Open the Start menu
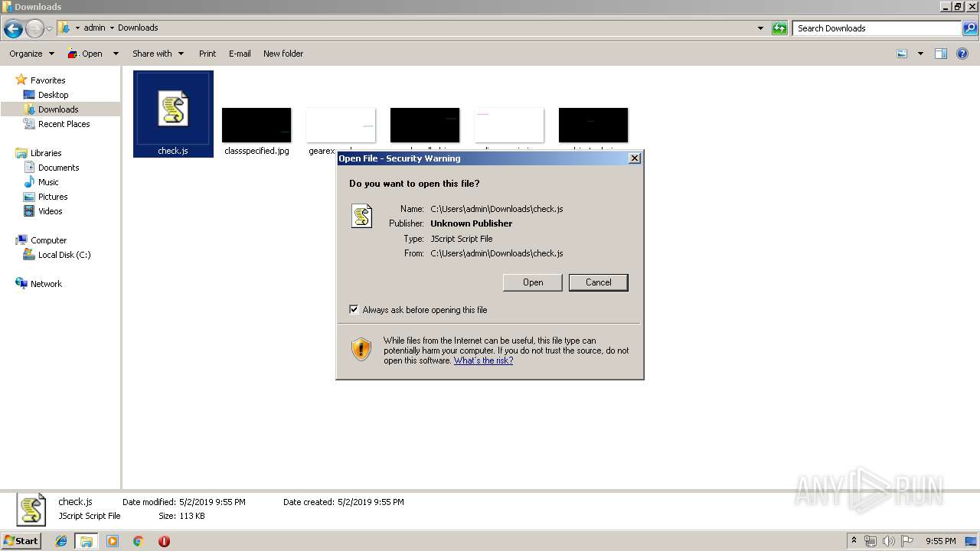The height and width of the screenshot is (551, 980). coord(21,540)
